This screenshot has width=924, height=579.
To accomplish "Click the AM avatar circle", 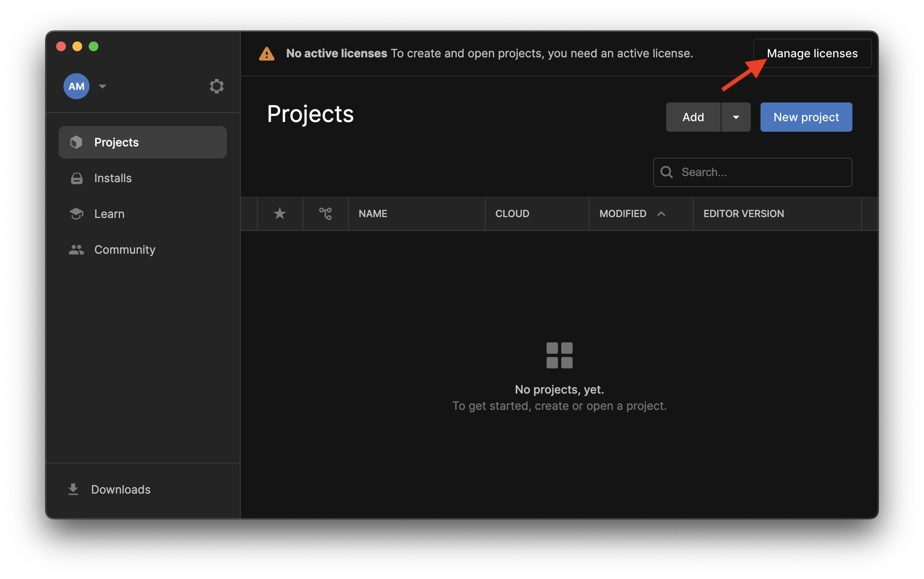I will click(76, 86).
